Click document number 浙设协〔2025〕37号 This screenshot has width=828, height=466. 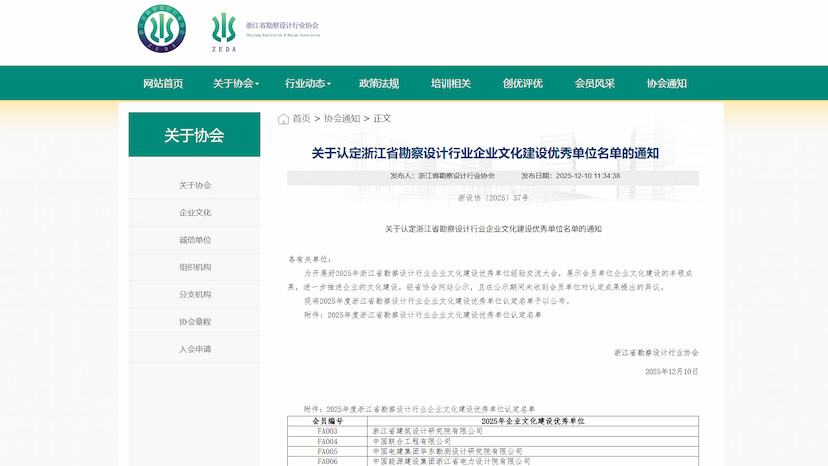[x=493, y=198]
